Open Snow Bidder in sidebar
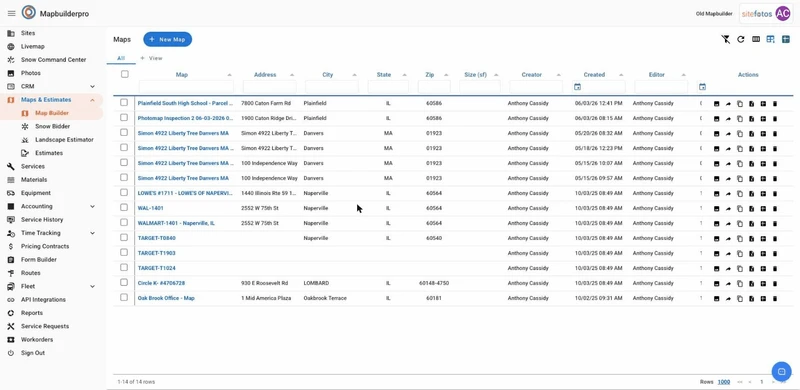Viewport: 800px width, 390px height. [x=53, y=126]
